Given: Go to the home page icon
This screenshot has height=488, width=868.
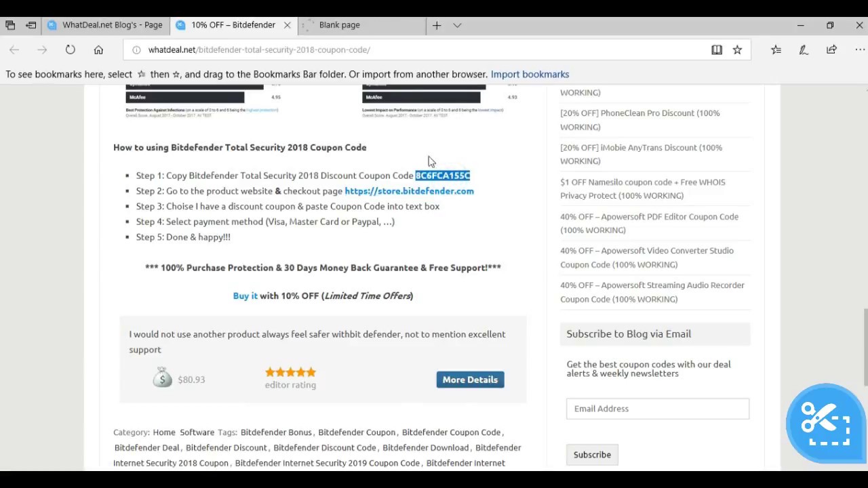Looking at the screenshot, I should point(98,49).
